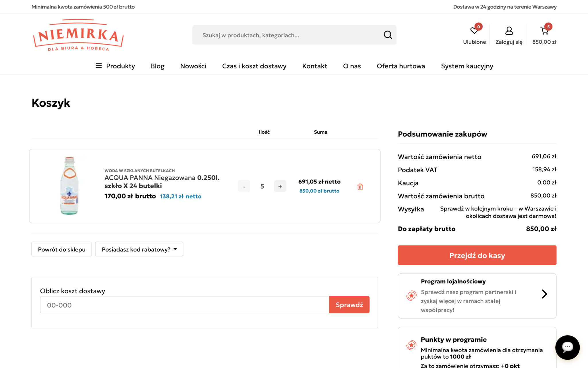This screenshot has height=368, width=588.
Task: Click the Program lojalnościowy heading
Action: [x=453, y=281]
